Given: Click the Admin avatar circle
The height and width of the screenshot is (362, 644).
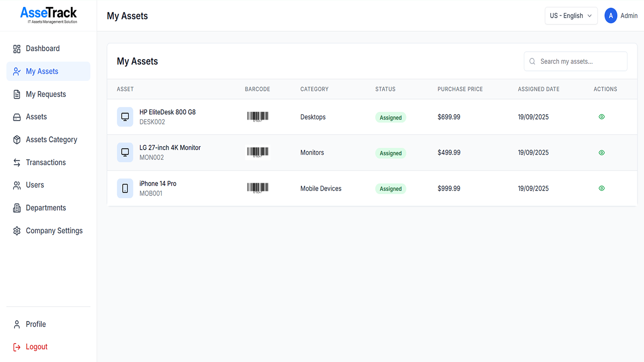Looking at the screenshot, I should 611,16.
